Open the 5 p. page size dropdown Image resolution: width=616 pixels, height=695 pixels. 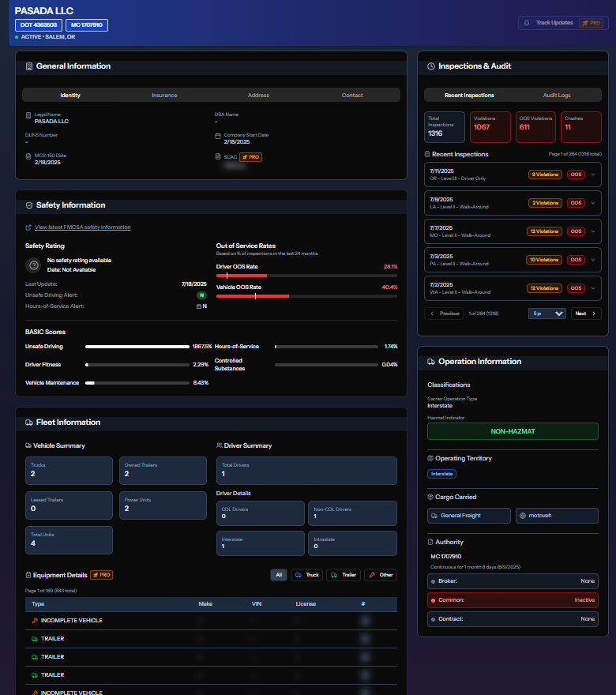click(x=547, y=314)
